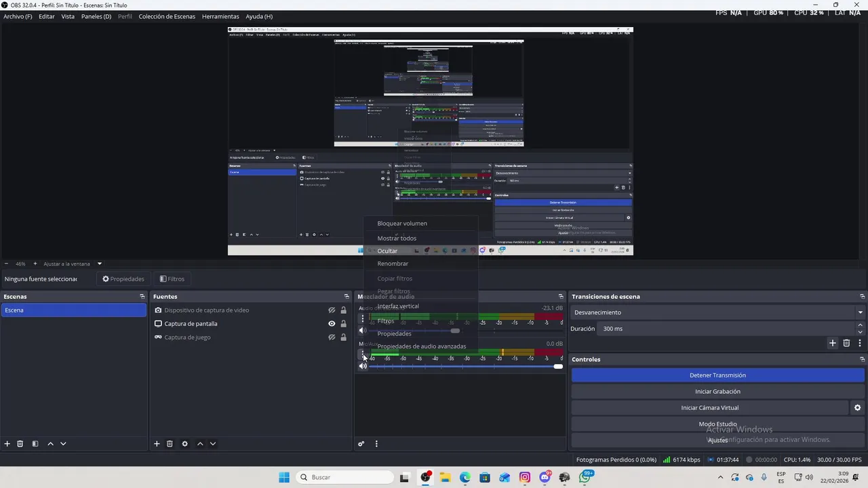The width and height of the screenshot is (868, 488).
Task: Click Modo Estudio button
Action: [x=718, y=424]
